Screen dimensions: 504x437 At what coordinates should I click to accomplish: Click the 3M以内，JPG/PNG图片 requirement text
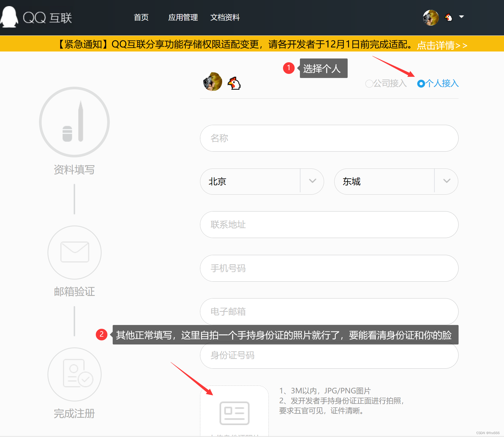click(x=325, y=391)
